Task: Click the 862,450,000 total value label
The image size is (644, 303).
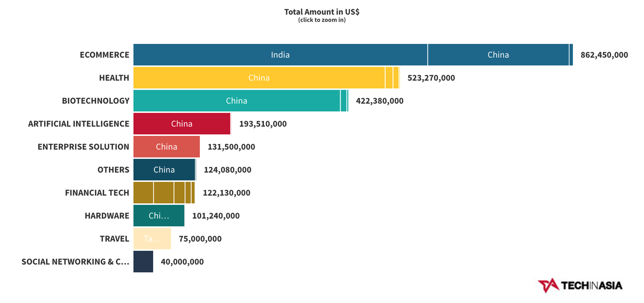Action: click(604, 55)
